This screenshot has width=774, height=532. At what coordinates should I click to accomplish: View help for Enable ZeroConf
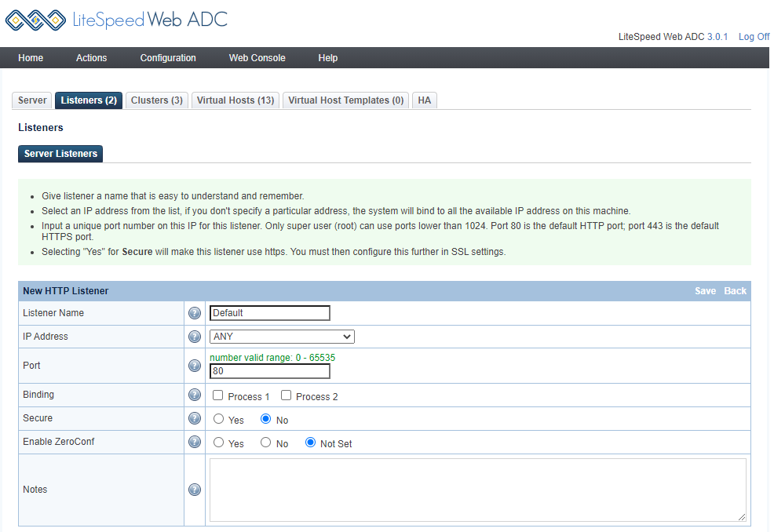click(195, 443)
